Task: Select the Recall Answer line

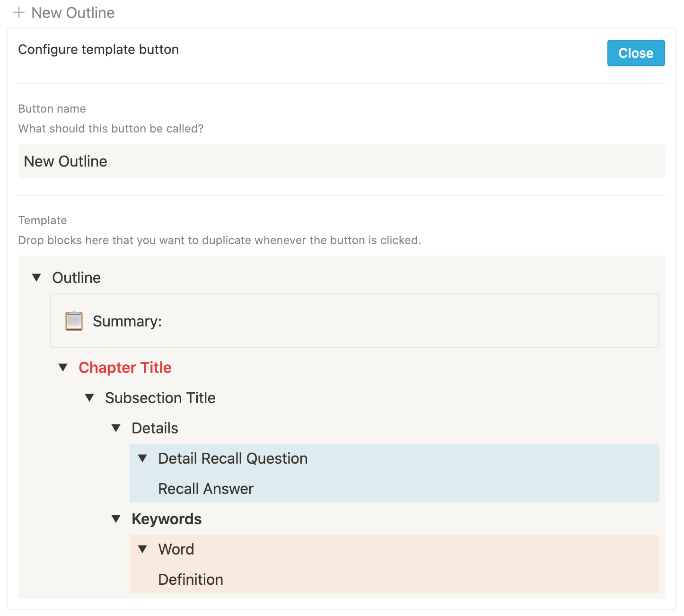Action: coord(206,488)
